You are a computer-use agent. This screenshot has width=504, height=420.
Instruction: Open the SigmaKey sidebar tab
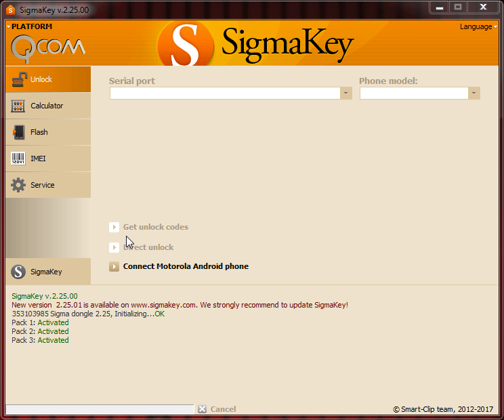pyautogui.click(x=48, y=272)
